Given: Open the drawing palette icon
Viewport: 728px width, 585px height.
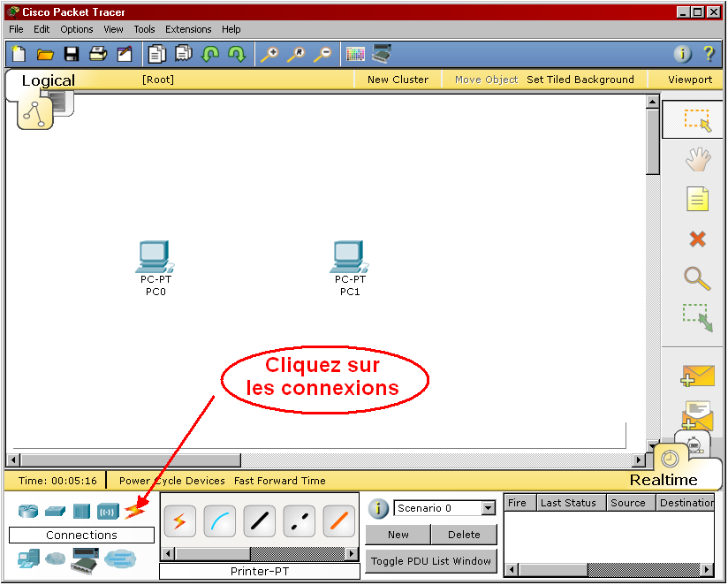Looking at the screenshot, I should pos(356,54).
